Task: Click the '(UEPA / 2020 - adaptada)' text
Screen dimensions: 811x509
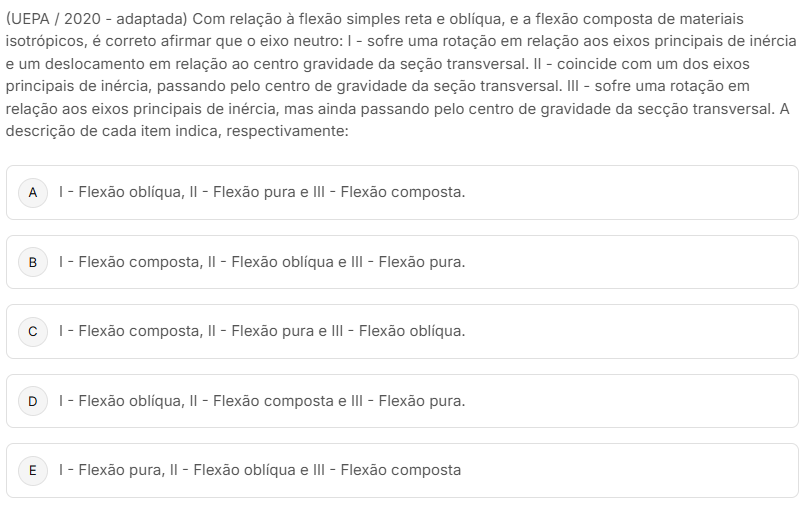Action: pos(96,19)
